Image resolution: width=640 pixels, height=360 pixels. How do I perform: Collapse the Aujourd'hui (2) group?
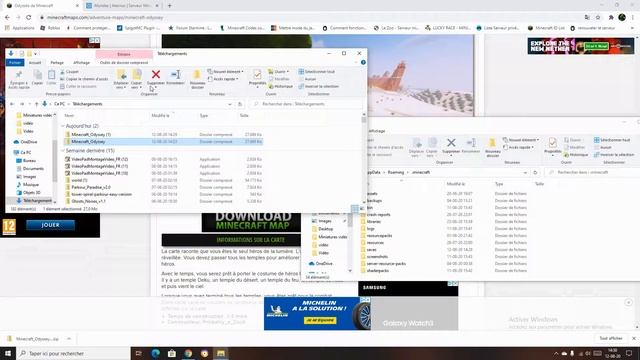coord(63,126)
